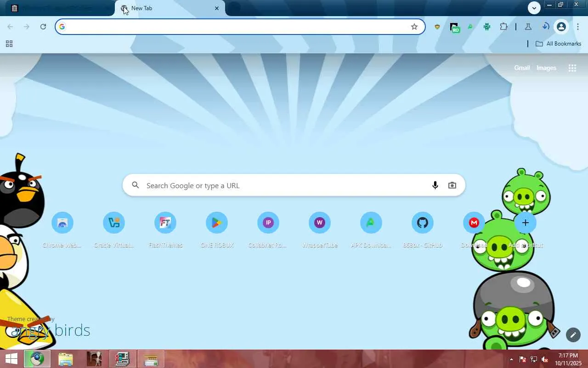Show hidden system tray icons

tap(511, 359)
